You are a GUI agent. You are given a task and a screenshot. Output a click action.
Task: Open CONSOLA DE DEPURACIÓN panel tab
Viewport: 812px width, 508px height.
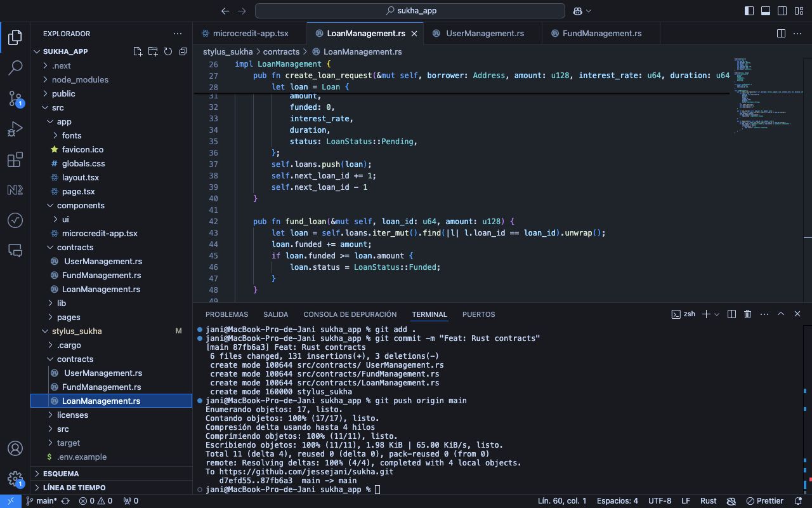click(x=350, y=314)
